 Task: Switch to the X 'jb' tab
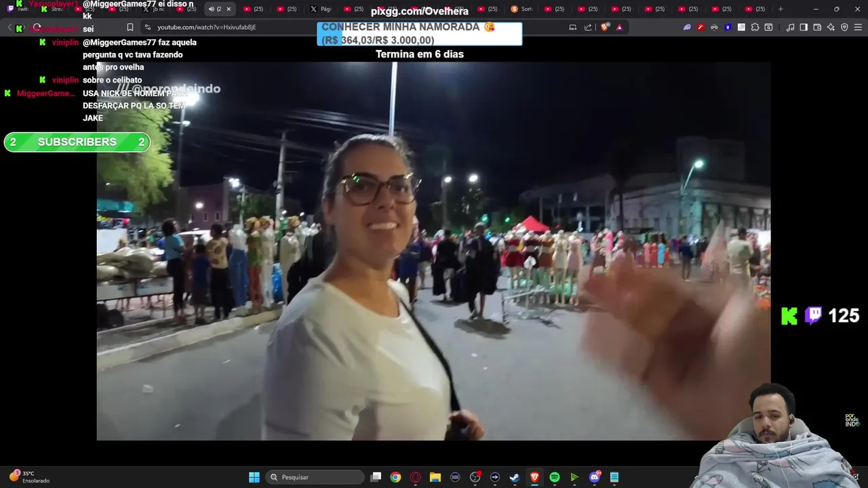(x=154, y=9)
